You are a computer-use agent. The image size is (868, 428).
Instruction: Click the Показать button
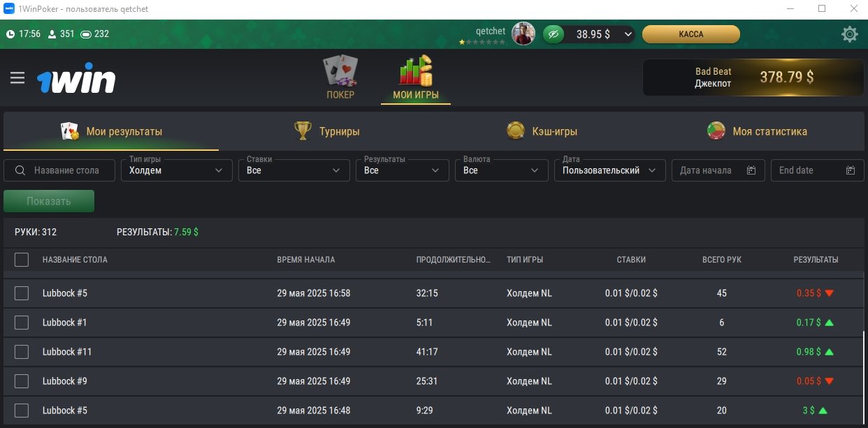tap(49, 201)
